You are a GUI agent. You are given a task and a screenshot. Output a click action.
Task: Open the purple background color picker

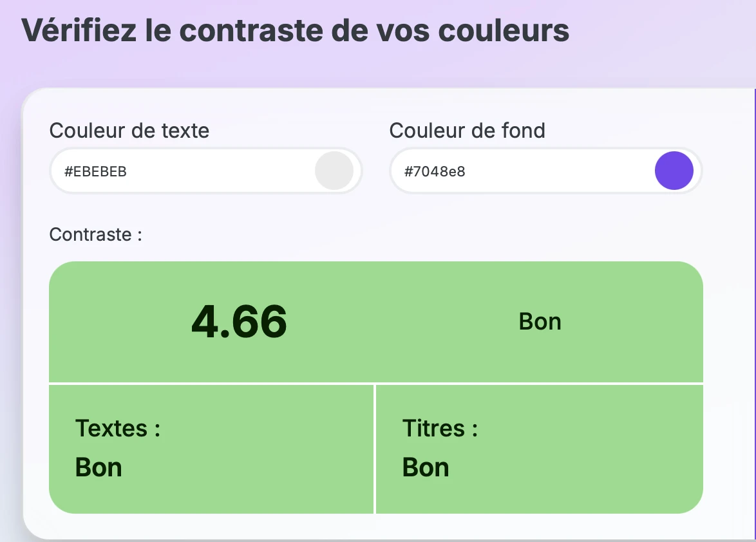[674, 171]
